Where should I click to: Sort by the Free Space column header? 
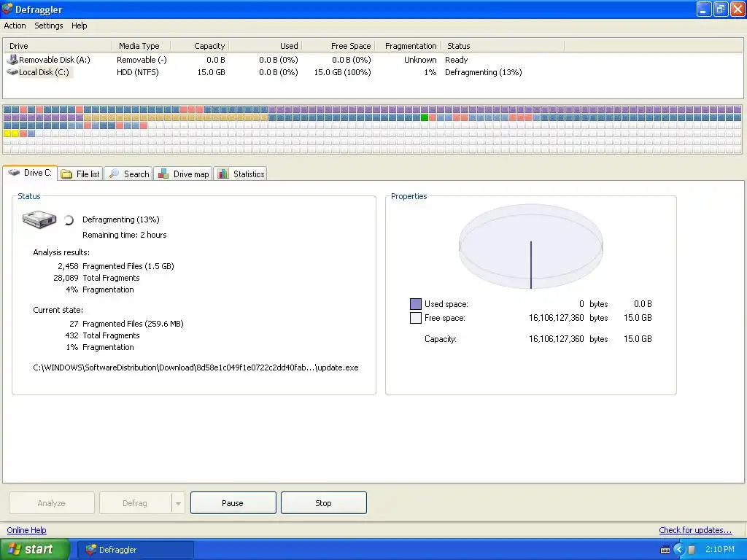pyautogui.click(x=338, y=46)
